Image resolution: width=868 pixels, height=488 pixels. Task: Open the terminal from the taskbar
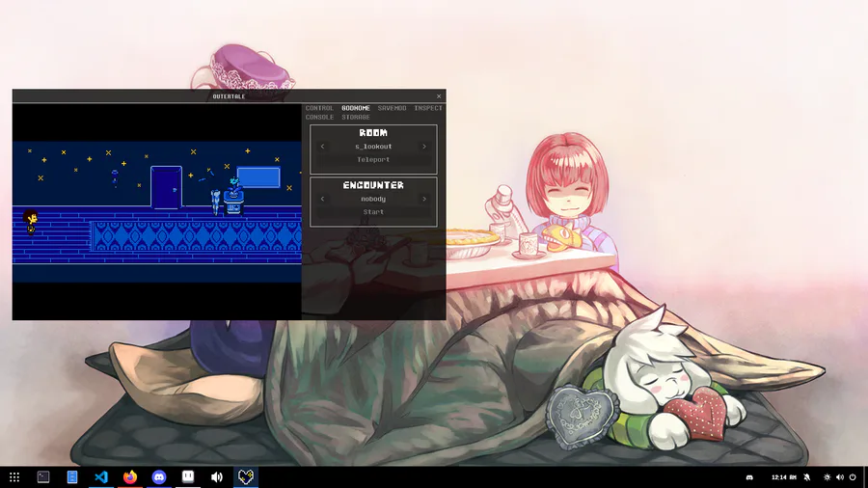(43, 477)
